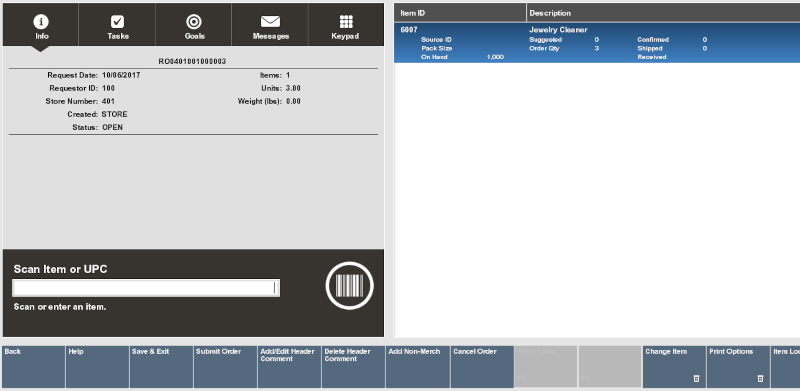
Task: Click the Keypad grid icon
Action: click(x=346, y=21)
